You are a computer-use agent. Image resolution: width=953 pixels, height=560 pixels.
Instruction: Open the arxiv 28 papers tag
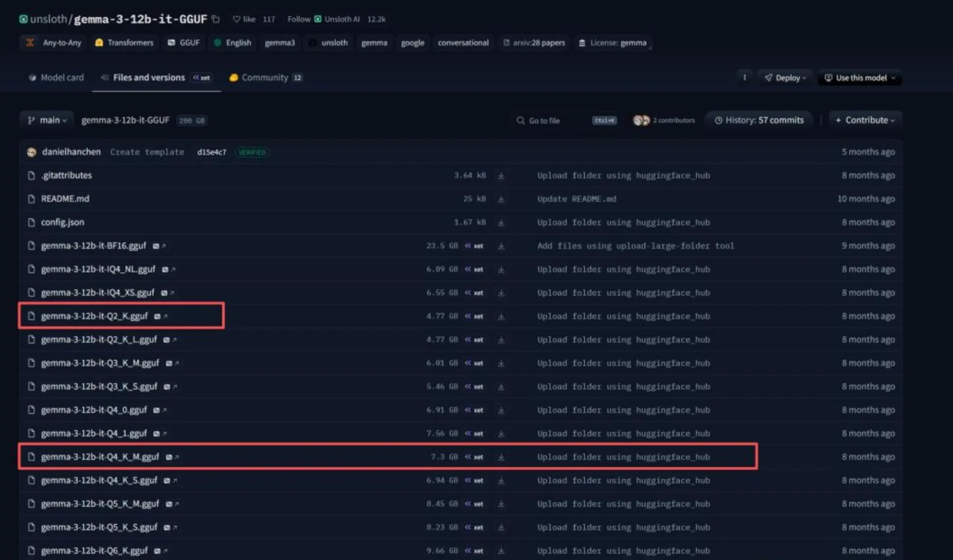click(x=534, y=43)
